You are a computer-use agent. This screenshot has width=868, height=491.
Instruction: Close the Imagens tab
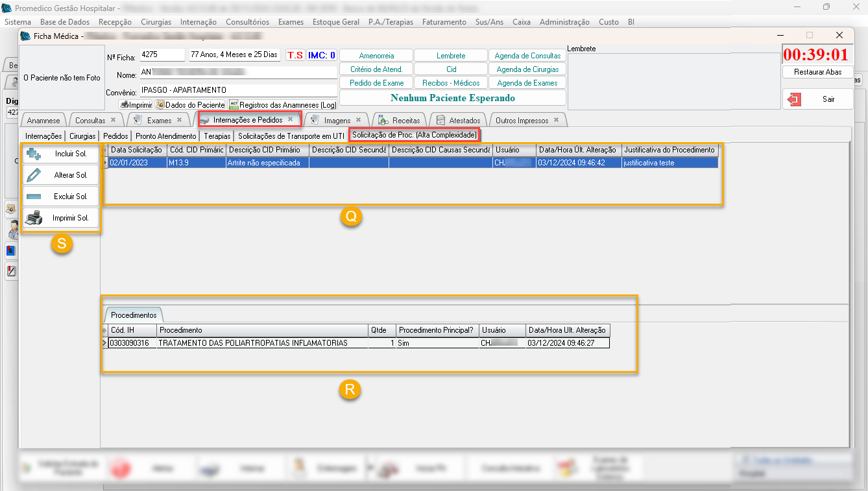pos(358,120)
